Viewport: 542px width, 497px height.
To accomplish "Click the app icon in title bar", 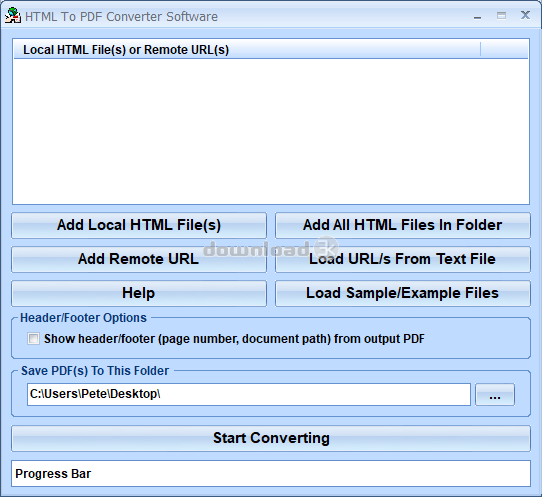I will point(13,16).
